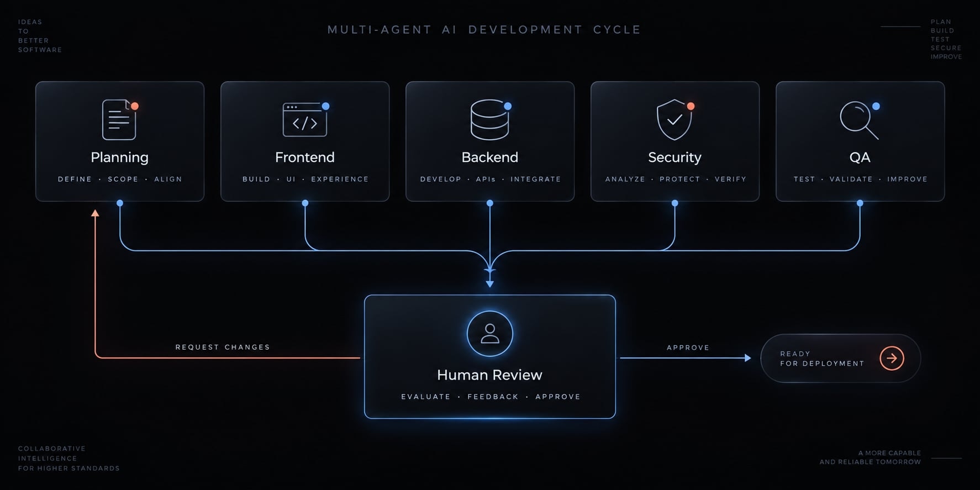980x490 pixels.
Task: Click the orange status dot on Planning icon
Action: coord(135,106)
